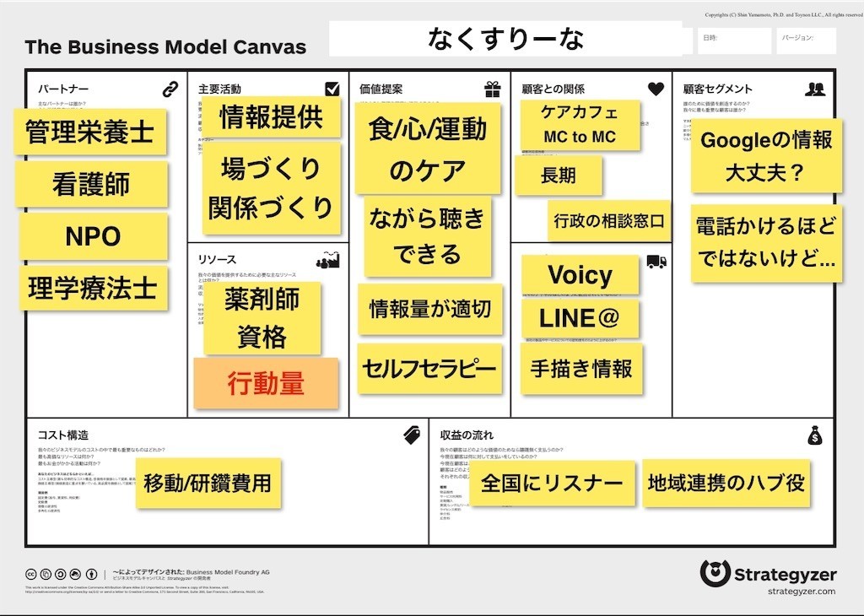Select the 行政の相談窓口 sticky note

(x=609, y=221)
